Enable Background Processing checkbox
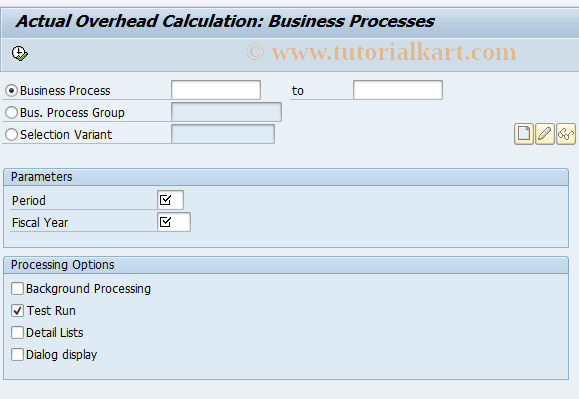 pyautogui.click(x=17, y=288)
